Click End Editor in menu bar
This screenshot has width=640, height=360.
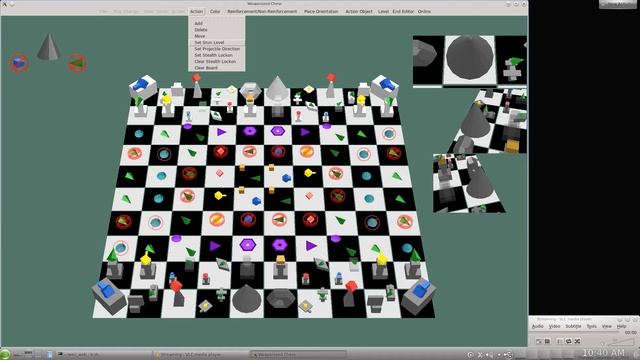(403, 11)
